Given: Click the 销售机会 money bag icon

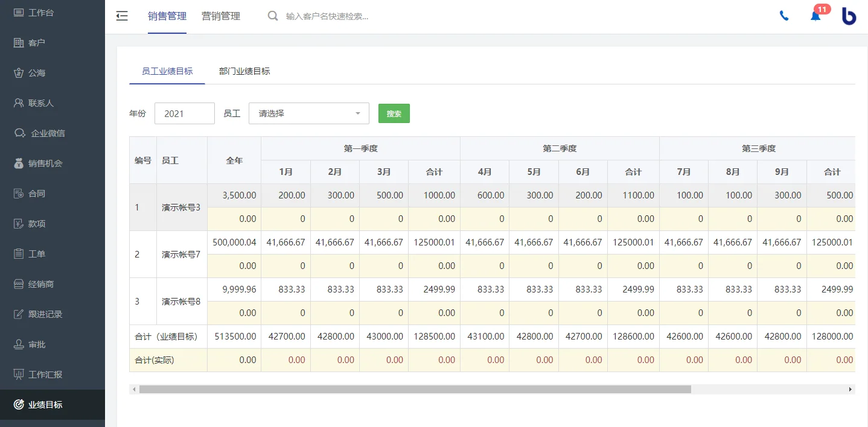Looking at the screenshot, I should click(19, 163).
